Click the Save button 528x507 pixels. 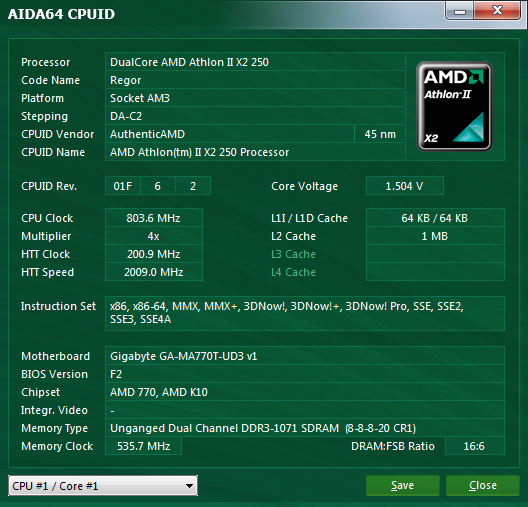point(402,485)
